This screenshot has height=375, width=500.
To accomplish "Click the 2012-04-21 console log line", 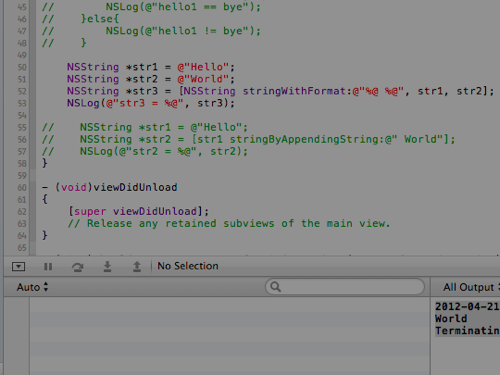I will (x=467, y=307).
